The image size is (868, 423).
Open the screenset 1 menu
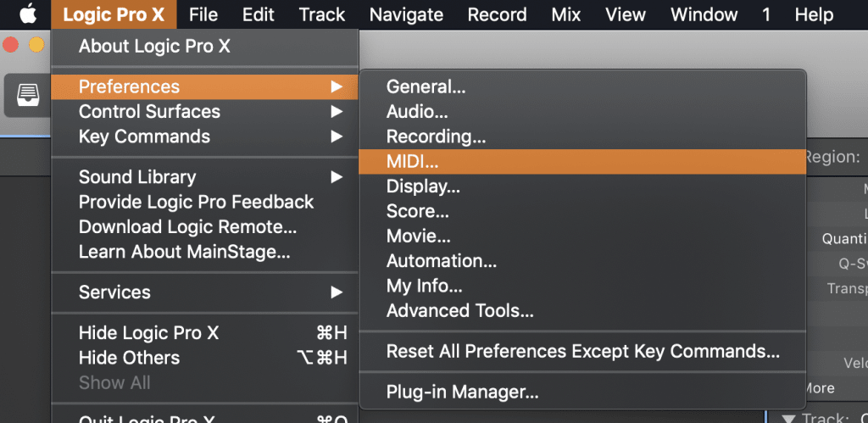point(765,14)
